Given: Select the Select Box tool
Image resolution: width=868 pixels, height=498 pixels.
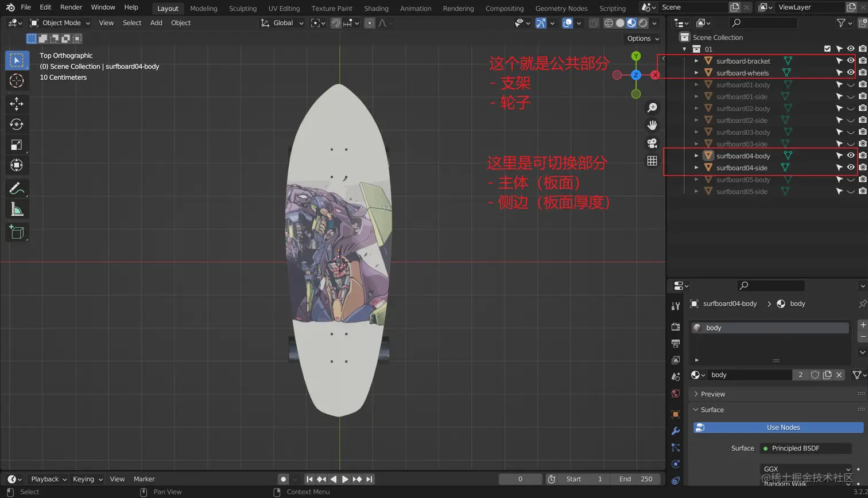Looking at the screenshot, I should tap(17, 60).
